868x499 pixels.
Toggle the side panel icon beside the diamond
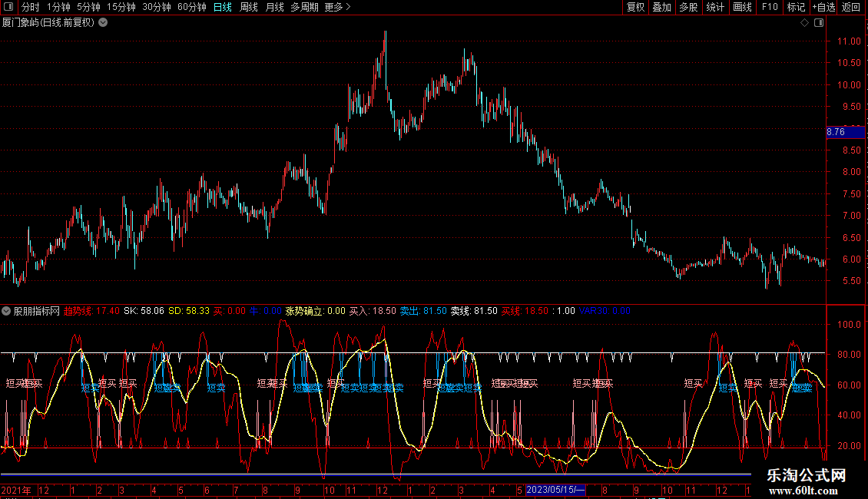818,23
